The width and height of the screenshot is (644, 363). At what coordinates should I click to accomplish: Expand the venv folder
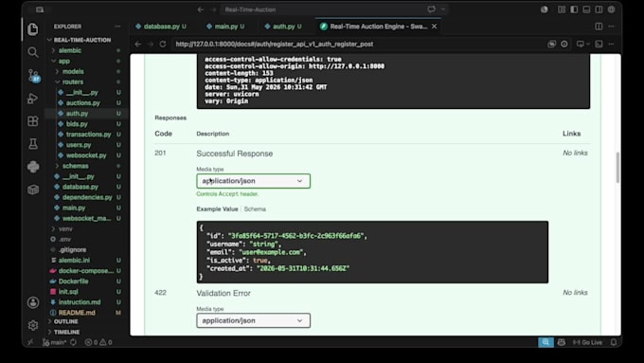coord(65,228)
